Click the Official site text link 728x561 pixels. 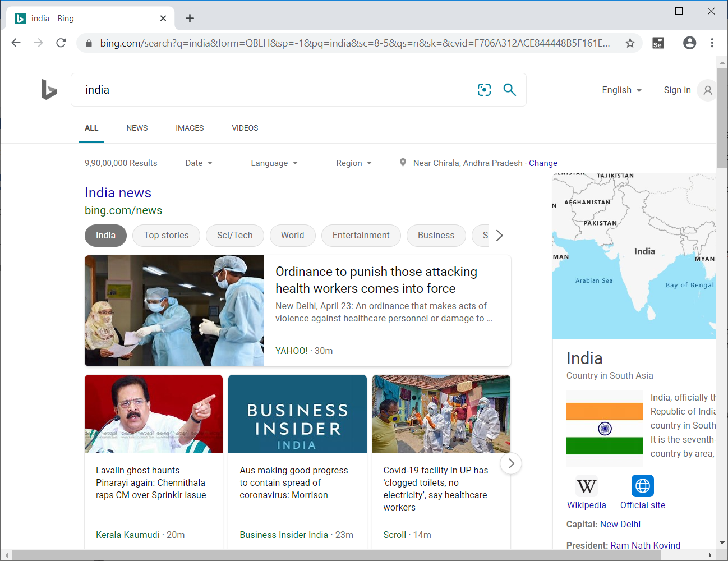point(643,505)
